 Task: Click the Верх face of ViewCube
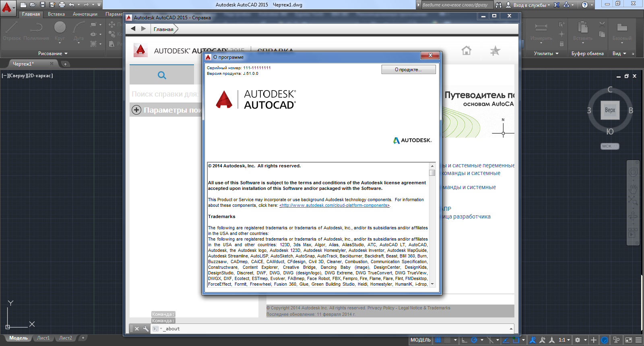click(x=610, y=110)
